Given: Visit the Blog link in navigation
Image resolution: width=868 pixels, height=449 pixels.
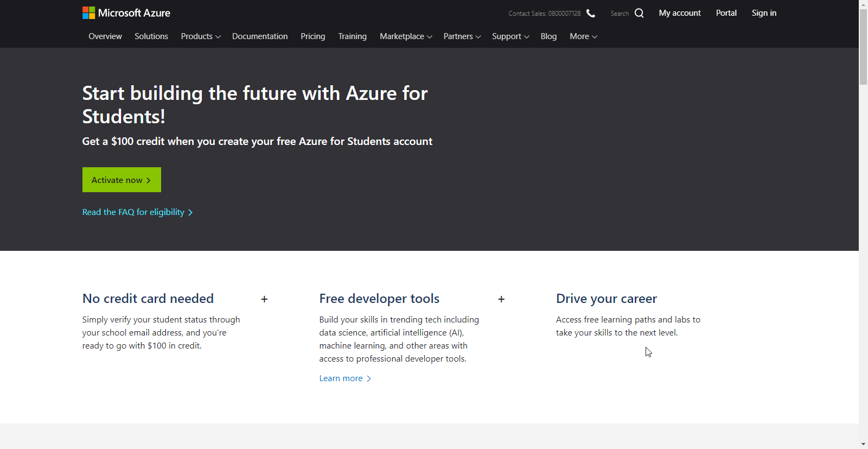Looking at the screenshot, I should tap(548, 36).
